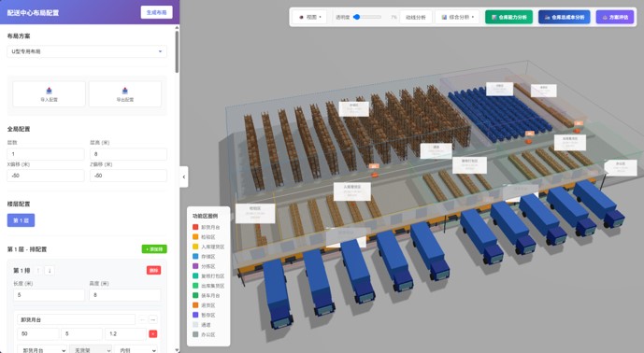This screenshot has height=353, width=644.
Task: Click the 导入配置 upload icon card
Action: coord(49,94)
